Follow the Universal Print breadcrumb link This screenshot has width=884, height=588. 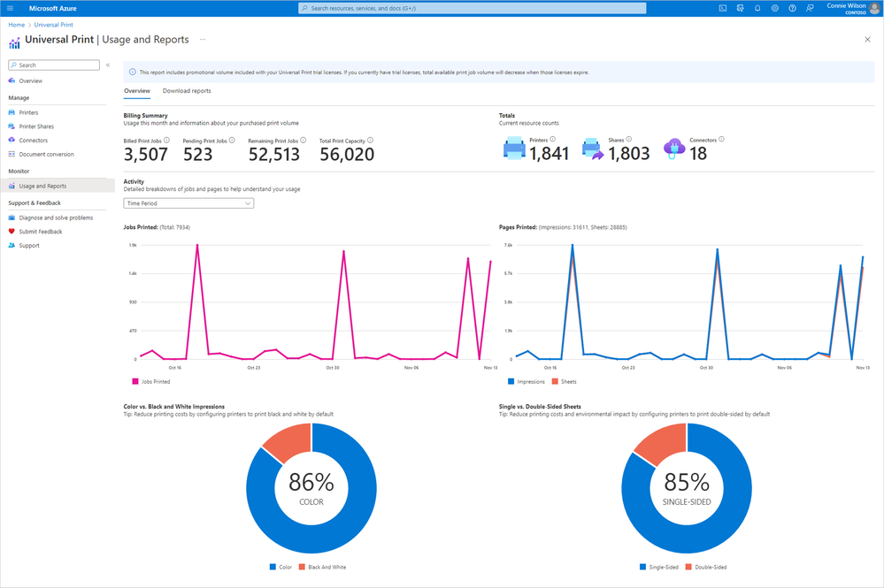tap(54, 25)
